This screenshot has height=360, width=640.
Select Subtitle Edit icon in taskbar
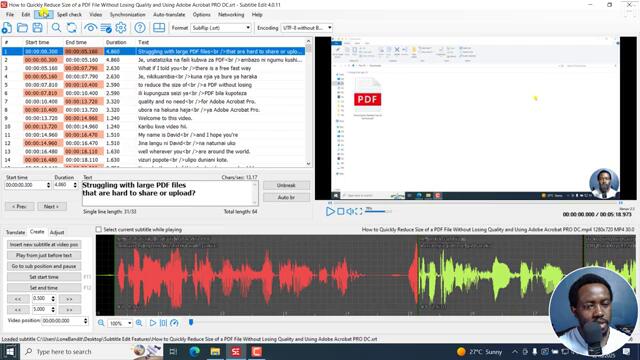[x=236, y=351]
